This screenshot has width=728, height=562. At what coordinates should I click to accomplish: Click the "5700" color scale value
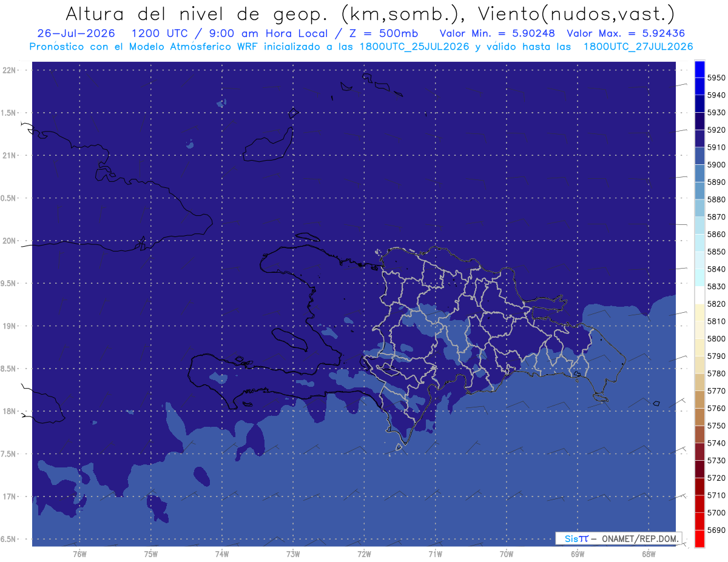click(x=716, y=512)
